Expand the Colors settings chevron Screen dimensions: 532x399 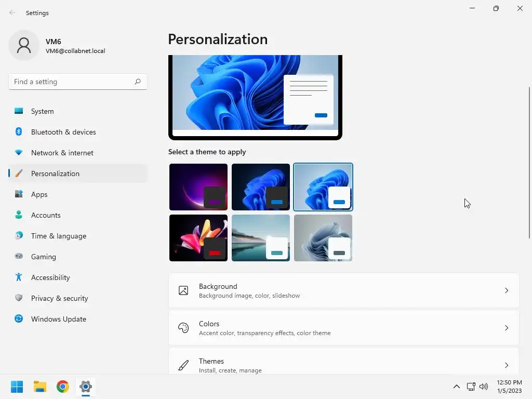click(506, 328)
